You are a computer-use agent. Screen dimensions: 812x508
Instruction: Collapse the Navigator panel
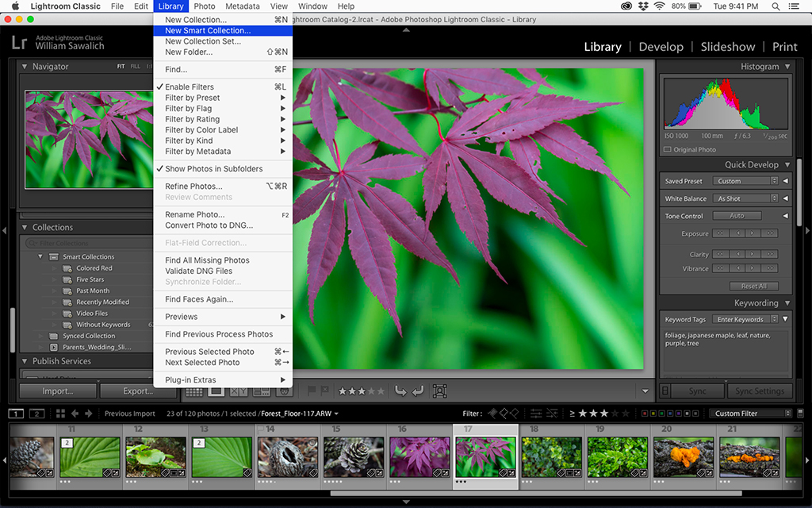pyautogui.click(x=25, y=67)
